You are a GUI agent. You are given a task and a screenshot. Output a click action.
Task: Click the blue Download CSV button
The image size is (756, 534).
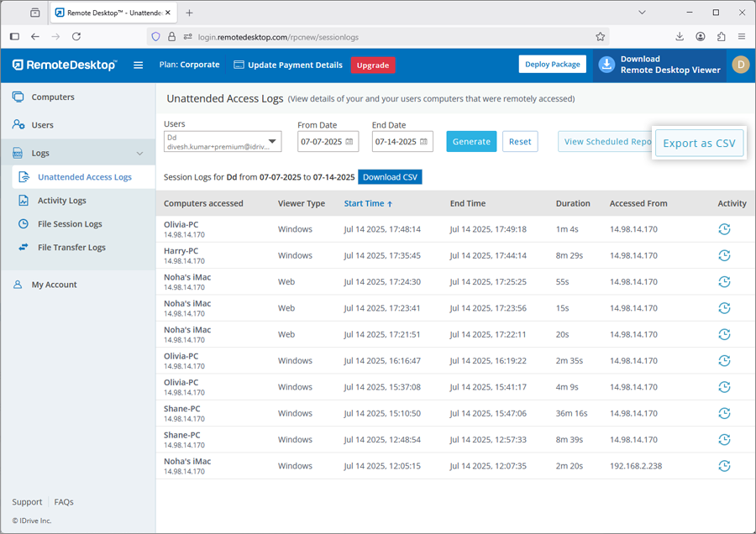(x=390, y=177)
